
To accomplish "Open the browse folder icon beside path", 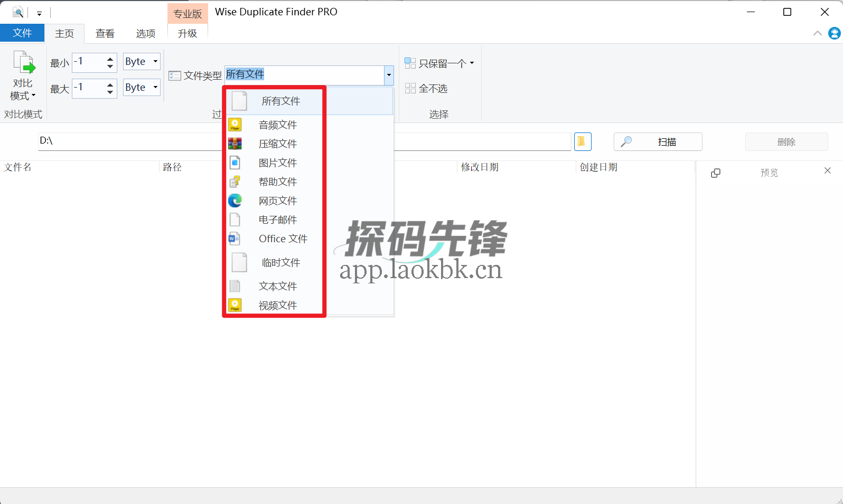I will click(583, 141).
